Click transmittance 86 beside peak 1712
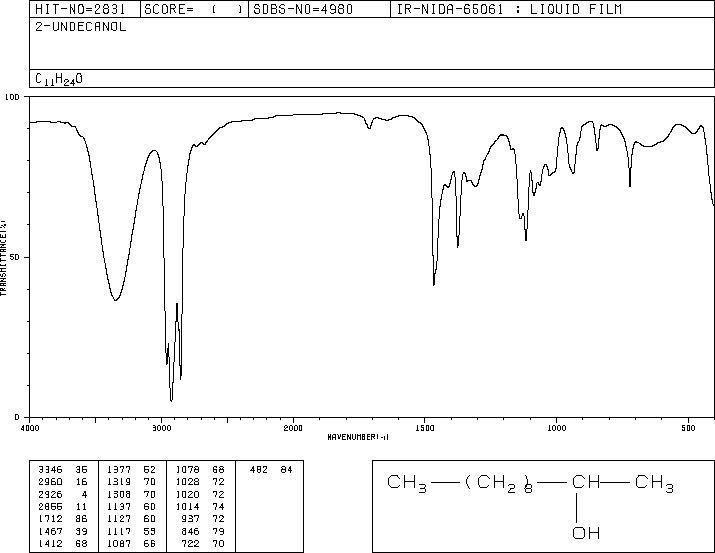The image size is (715, 553). pos(81,519)
